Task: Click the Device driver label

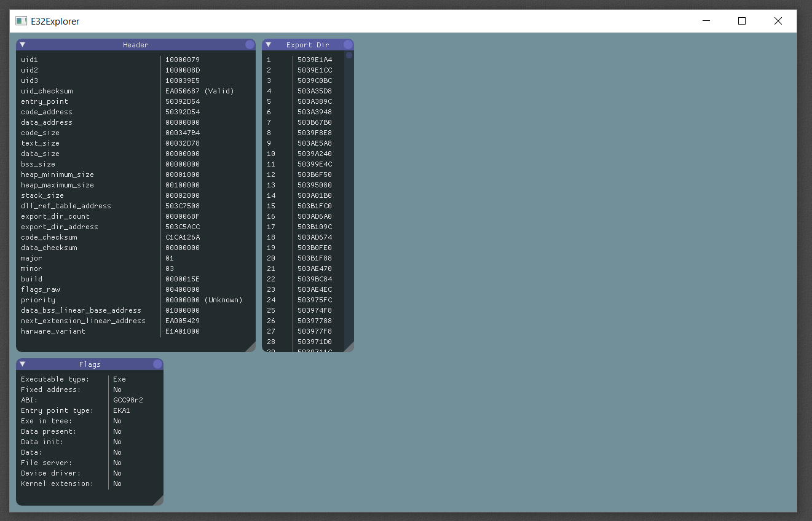Action: tap(51, 473)
